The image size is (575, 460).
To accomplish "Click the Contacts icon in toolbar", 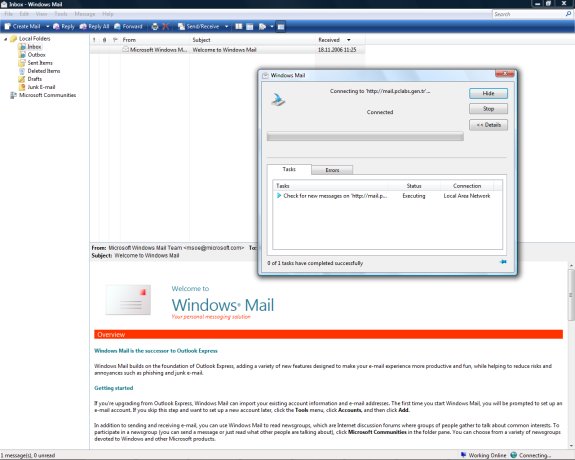I will [239, 26].
